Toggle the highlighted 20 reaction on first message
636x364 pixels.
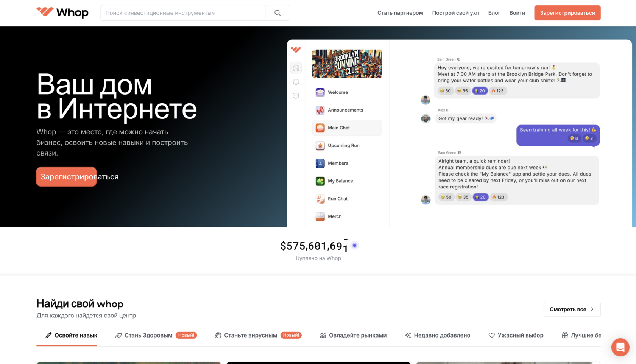coord(480,91)
